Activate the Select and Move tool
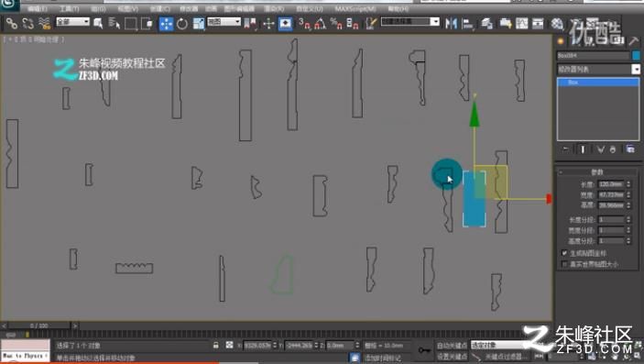Viewport: 644px width, 364px height. tap(167, 24)
